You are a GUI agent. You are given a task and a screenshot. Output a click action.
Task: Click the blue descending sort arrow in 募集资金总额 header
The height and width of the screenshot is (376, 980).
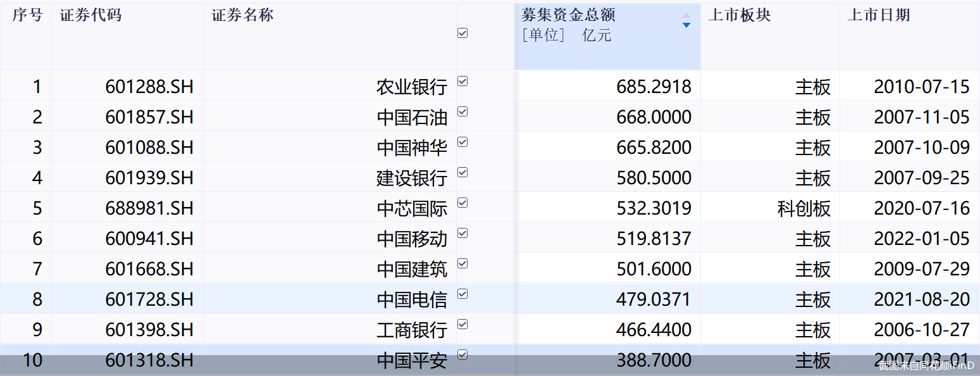pos(686,25)
